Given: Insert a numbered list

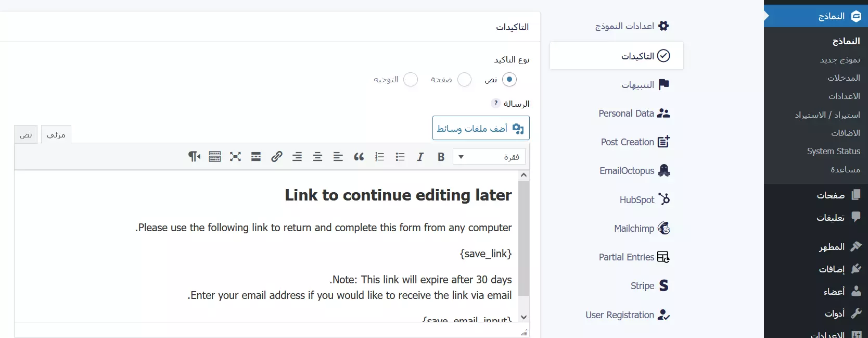Looking at the screenshot, I should pyautogui.click(x=379, y=157).
